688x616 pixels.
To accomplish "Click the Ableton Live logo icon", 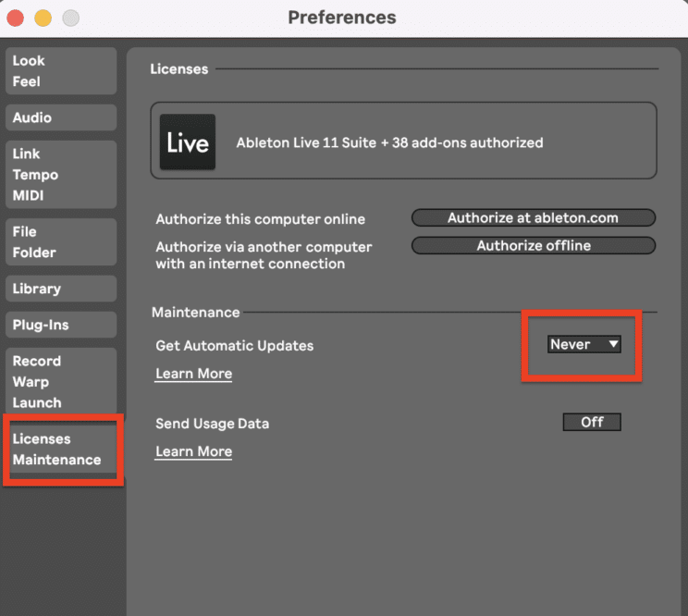I will tap(188, 142).
